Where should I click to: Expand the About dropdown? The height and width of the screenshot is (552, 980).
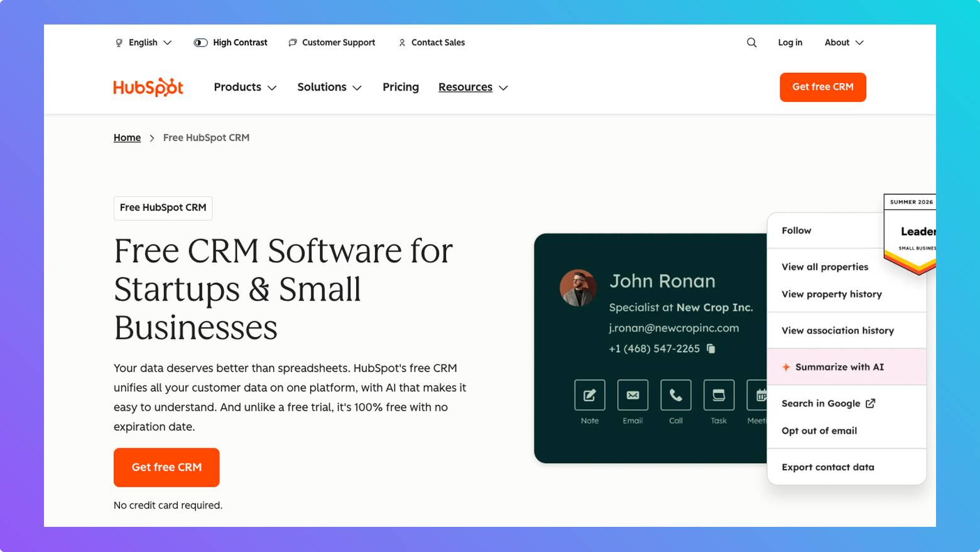point(844,43)
